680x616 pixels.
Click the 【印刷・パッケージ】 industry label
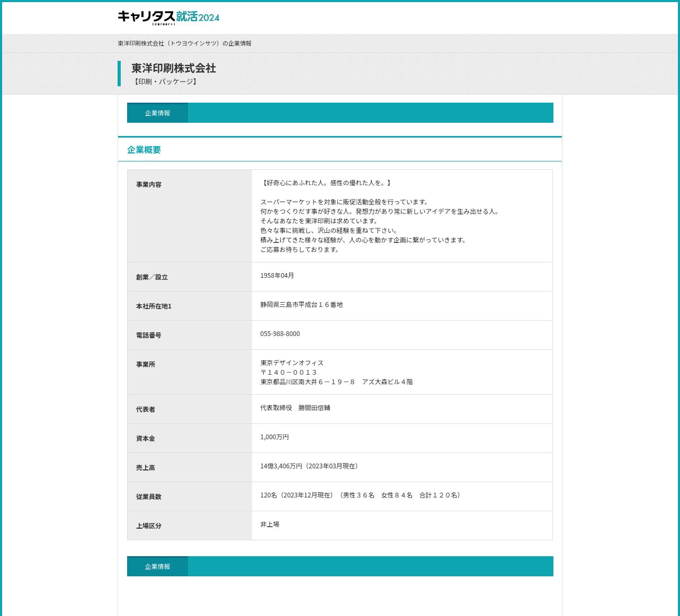(165, 81)
